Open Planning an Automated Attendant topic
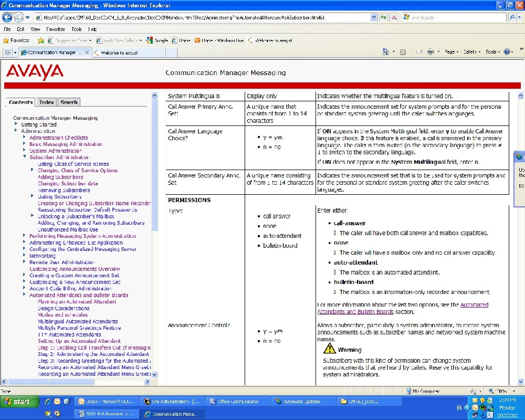 pos(77,301)
